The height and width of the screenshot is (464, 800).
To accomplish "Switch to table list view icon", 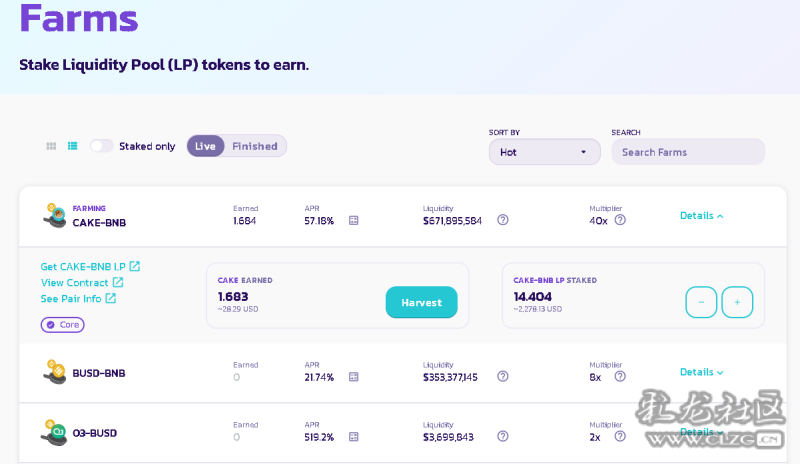I will coord(72,146).
